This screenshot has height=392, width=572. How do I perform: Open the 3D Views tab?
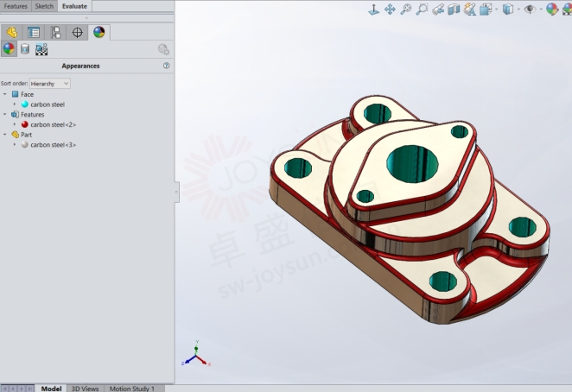tap(85, 388)
